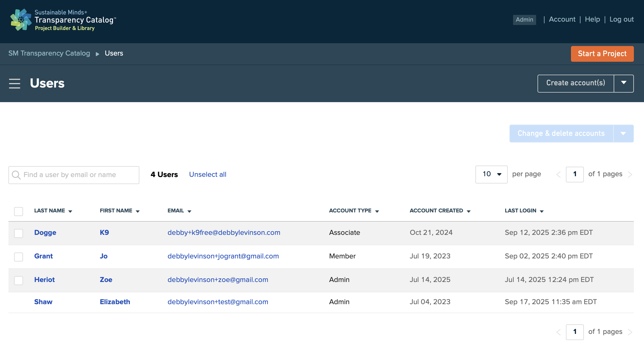644x344 pixels.
Task: Open the 10 per page dropdown
Action: pos(491,174)
